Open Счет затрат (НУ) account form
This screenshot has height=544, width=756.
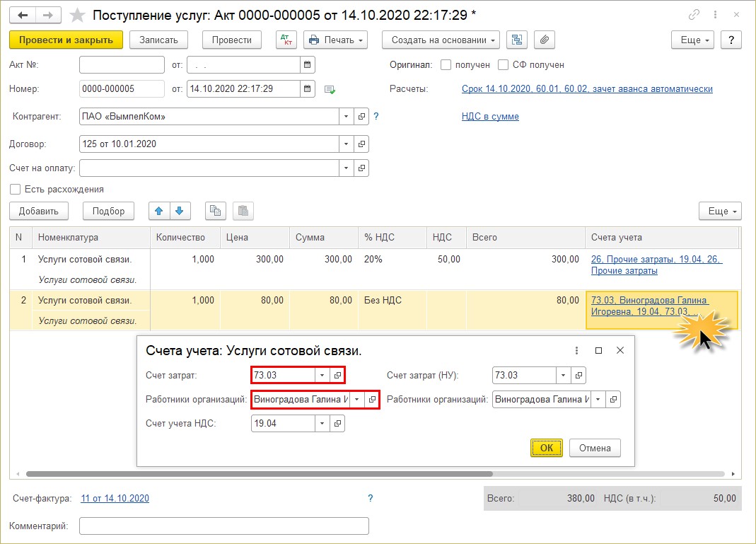(x=578, y=375)
